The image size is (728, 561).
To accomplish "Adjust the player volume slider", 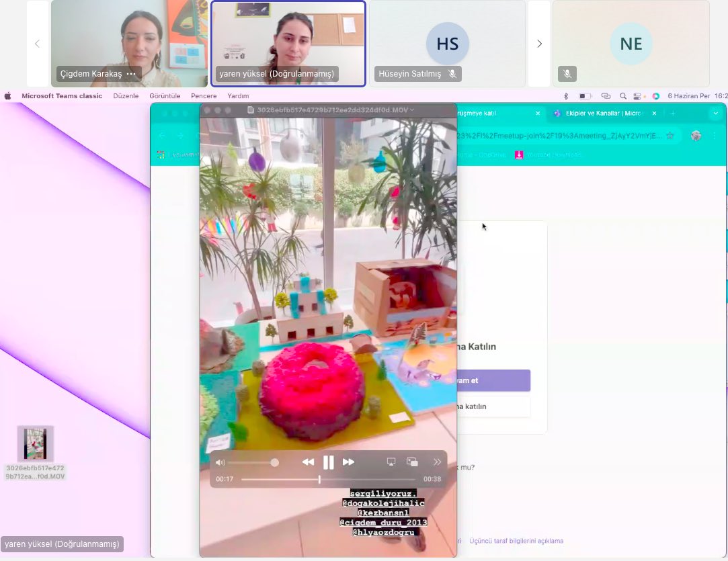I will point(253,463).
